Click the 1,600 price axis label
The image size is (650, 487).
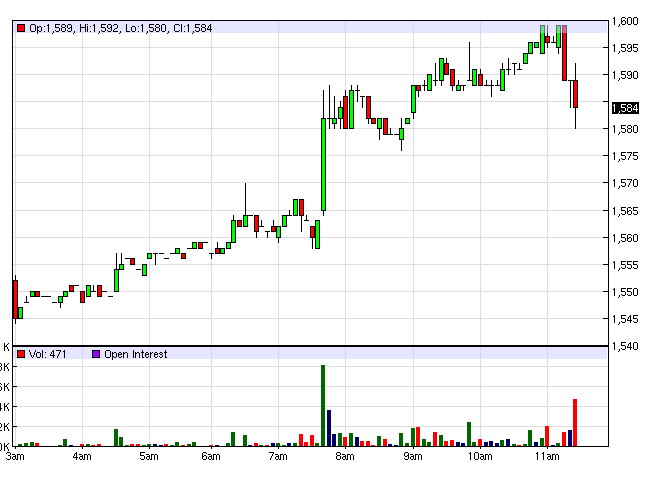click(x=625, y=21)
